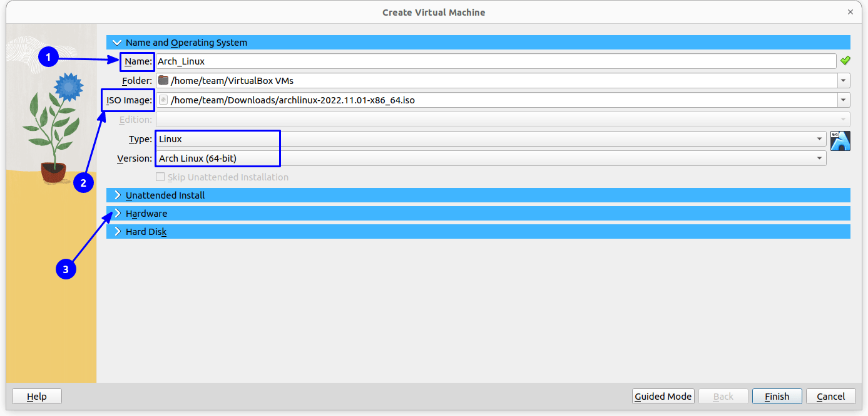The width and height of the screenshot is (868, 416).
Task: Open the Version dropdown showing Arch Linux (64-bit)
Action: pyautogui.click(x=819, y=158)
